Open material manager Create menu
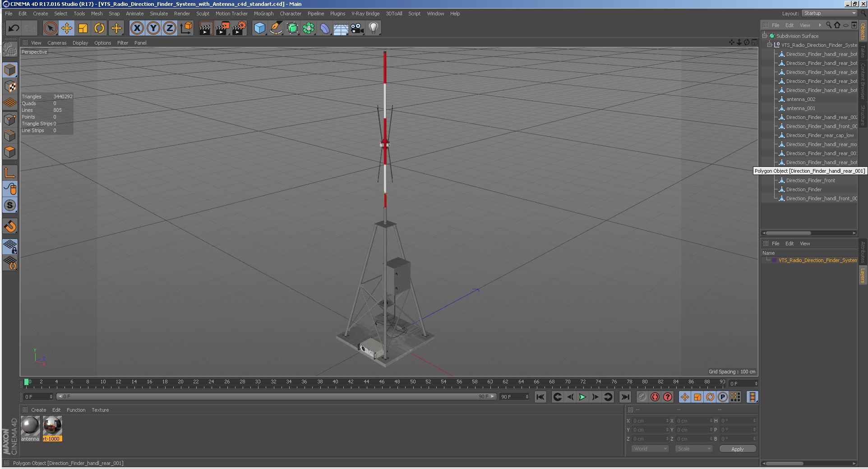 click(38, 410)
